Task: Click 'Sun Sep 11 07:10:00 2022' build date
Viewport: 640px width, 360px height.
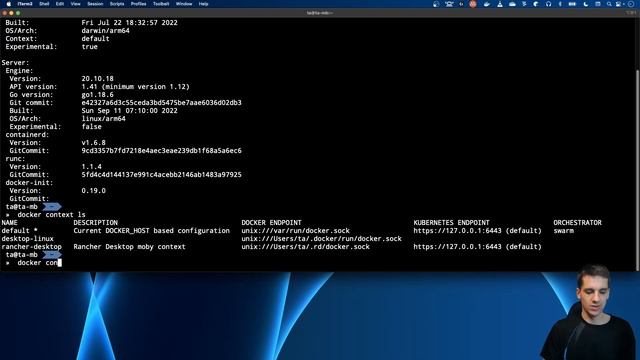Action: pyautogui.click(x=129, y=111)
